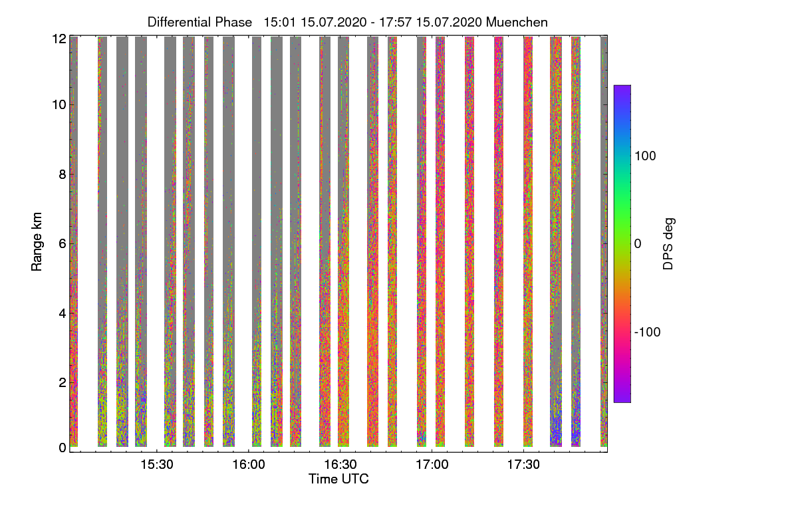
Task: Click the Differential Phase plot title
Action: coord(348,22)
